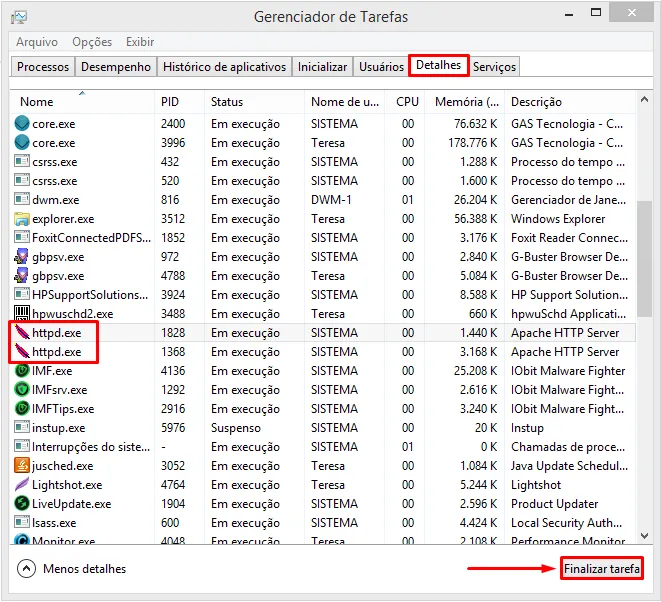Click the scrollbar down arrow

click(x=644, y=536)
